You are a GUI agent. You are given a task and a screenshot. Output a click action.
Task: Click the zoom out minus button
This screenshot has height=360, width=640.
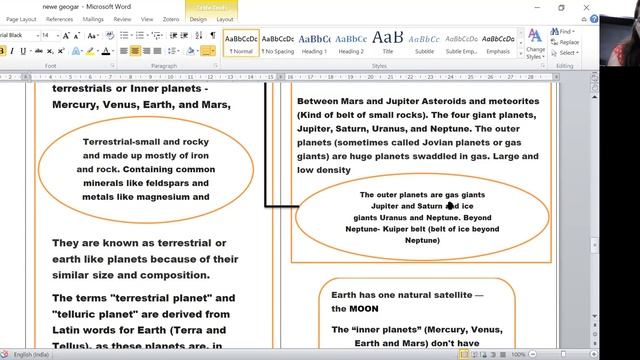(x=533, y=354)
